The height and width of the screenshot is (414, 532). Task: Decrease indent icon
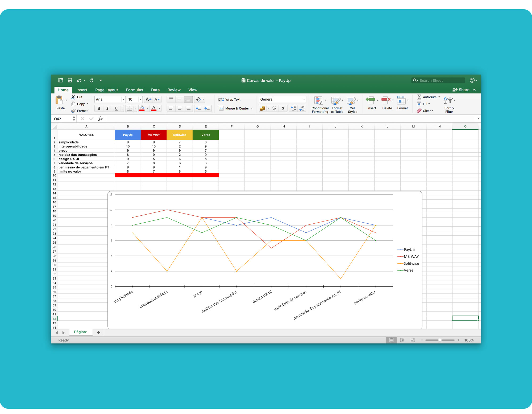tap(198, 108)
